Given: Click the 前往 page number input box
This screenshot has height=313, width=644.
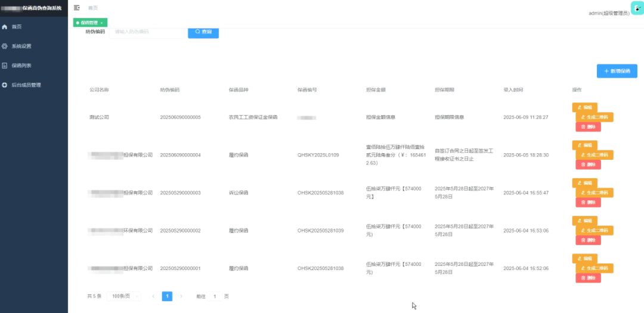Looking at the screenshot, I should [x=214, y=296].
